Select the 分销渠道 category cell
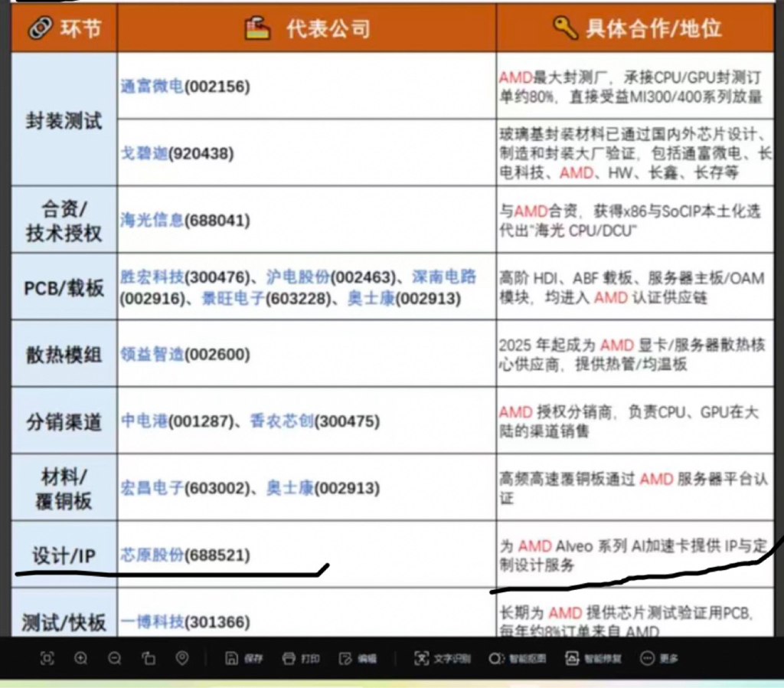This screenshot has width=784, height=688. pos(64,421)
